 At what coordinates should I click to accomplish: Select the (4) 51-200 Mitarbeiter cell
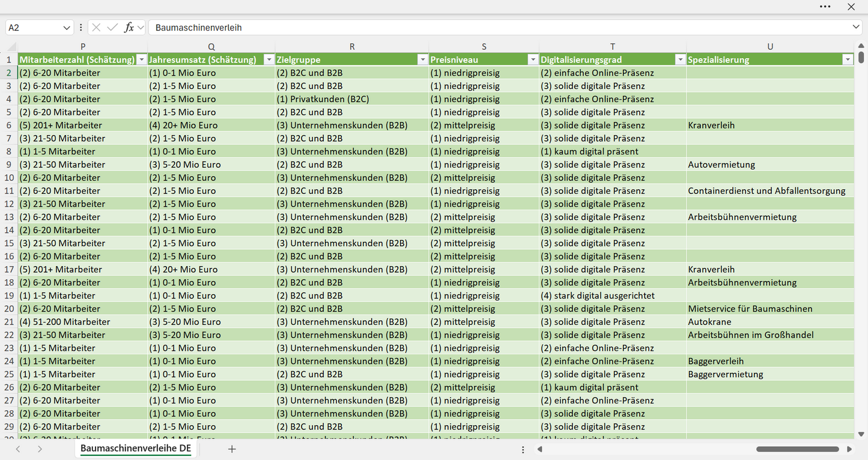pyautogui.click(x=83, y=322)
